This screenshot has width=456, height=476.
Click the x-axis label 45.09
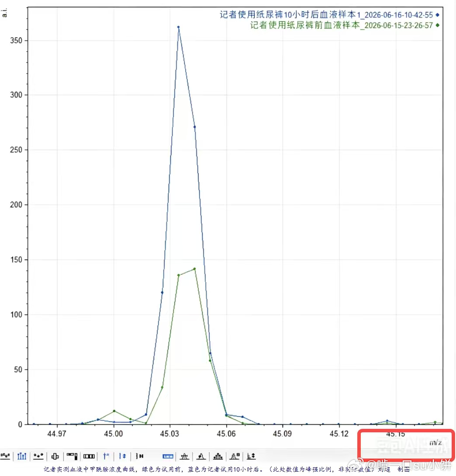(282, 434)
